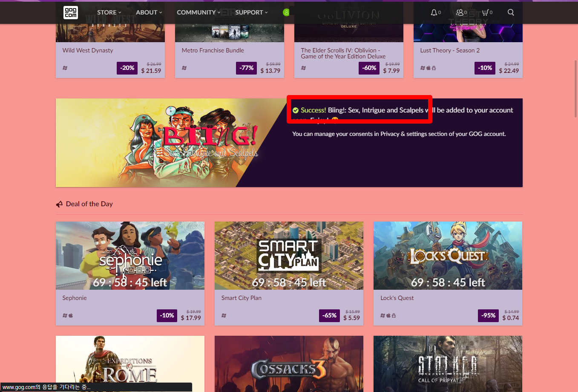Click the Metro Franchise Bundle cover image

[230, 33]
